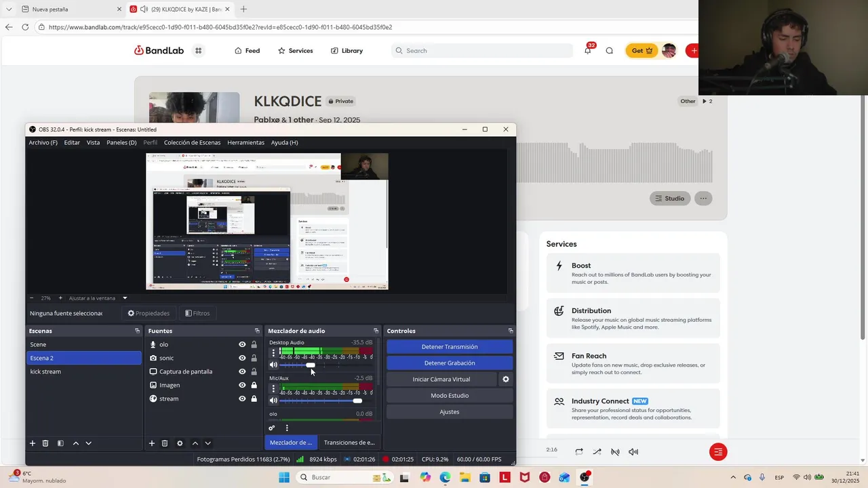
Task: Open virtual camera settings gear
Action: click(x=505, y=379)
